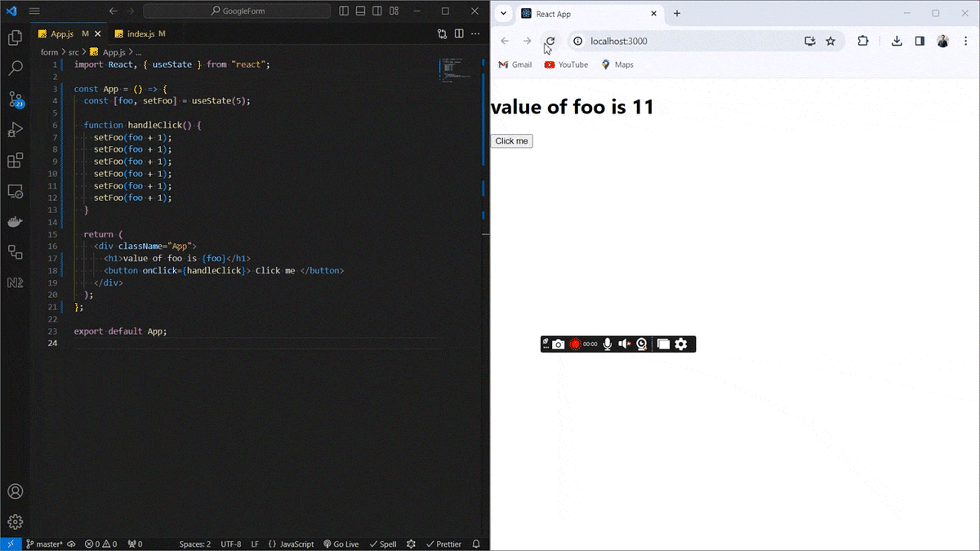Toggle the webcam in the recording toolbar

pyautogui.click(x=642, y=344)
